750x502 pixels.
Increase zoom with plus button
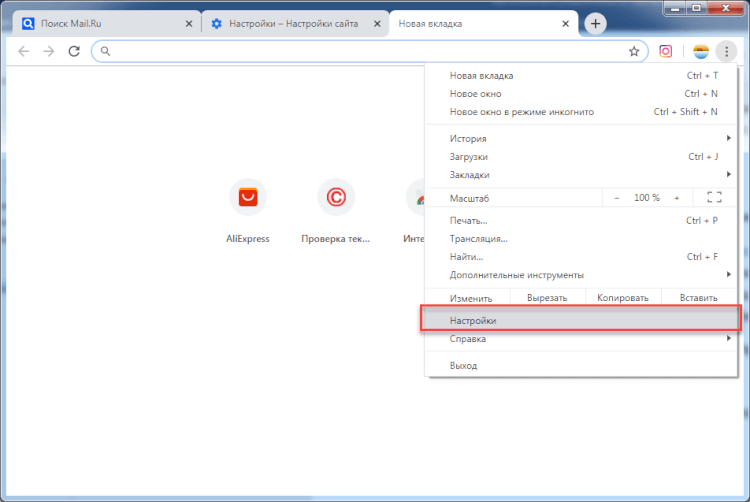676,198
